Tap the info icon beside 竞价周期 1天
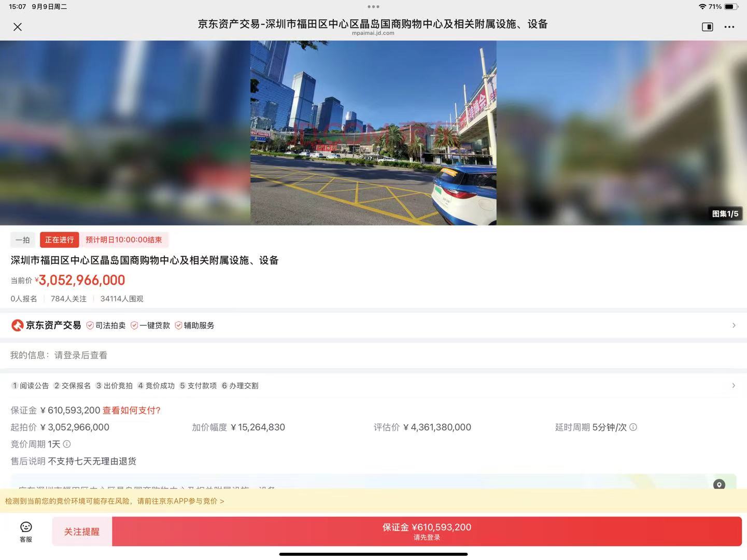Image resolution: width=747 pixels, height=560 pixels. tap(67, 444)
